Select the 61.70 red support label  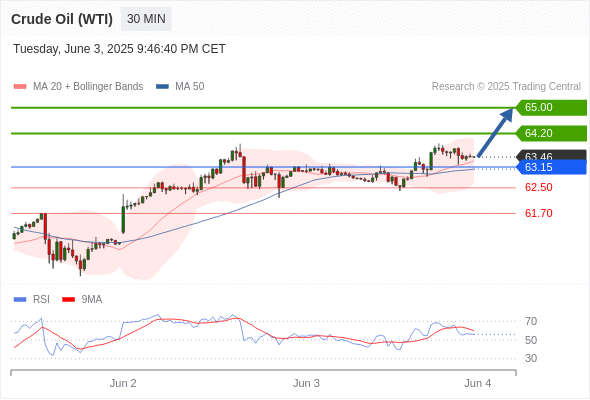coord(538,213)
